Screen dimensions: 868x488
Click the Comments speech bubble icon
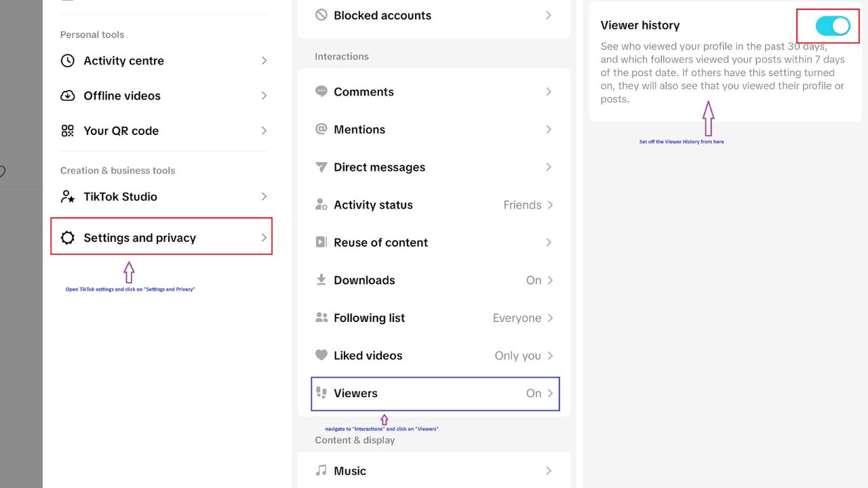click(321, 91)
